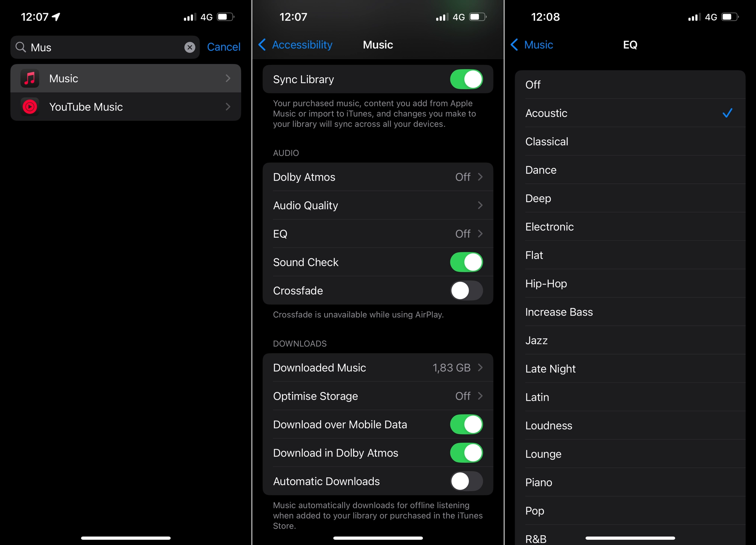Expand the Dolby Atmos audio option
756x545 pixels.
coord(377,177)
